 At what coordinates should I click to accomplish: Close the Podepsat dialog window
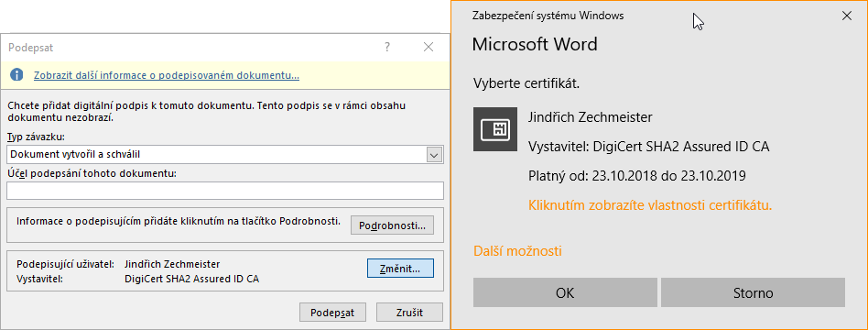[x=428, y=47]
